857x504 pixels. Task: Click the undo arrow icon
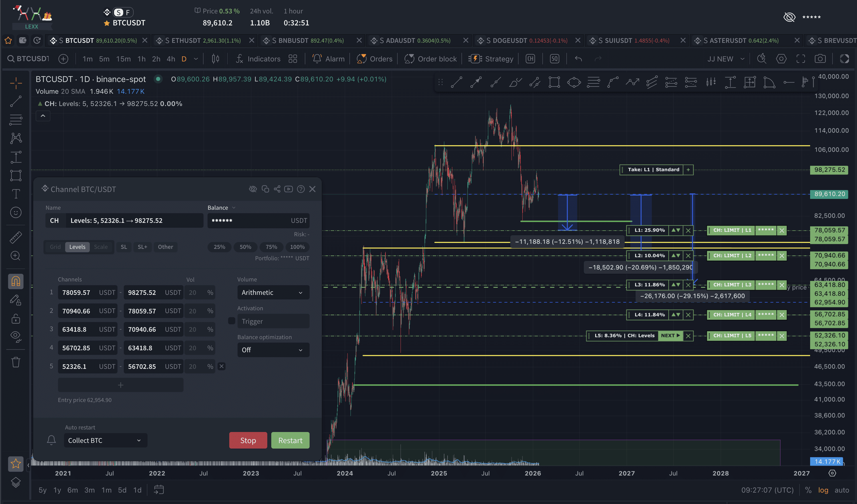tap(578, 59)
